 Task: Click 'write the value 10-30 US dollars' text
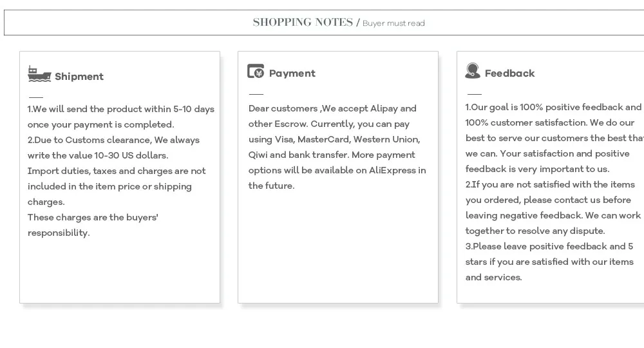tap(98, 156)
